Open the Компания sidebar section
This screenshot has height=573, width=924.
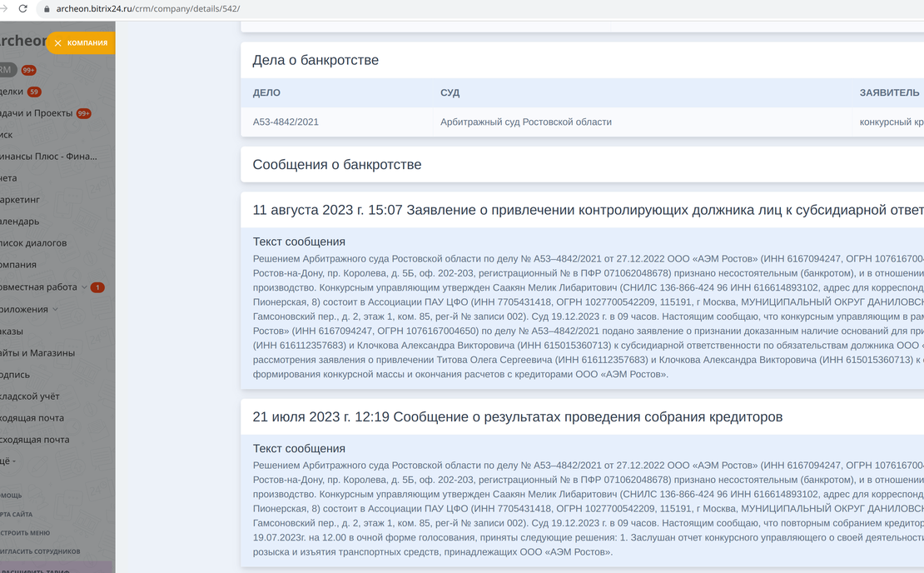[x=18, y=264]
